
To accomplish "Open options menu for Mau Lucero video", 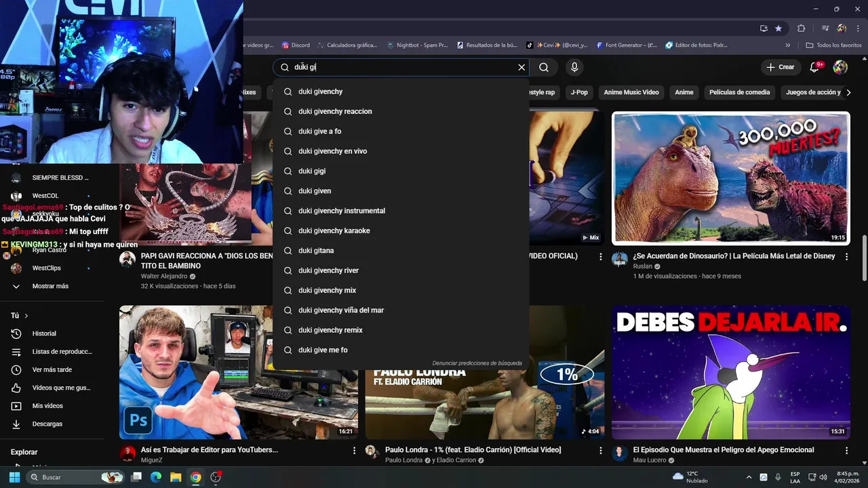I will tap(846, 450).
